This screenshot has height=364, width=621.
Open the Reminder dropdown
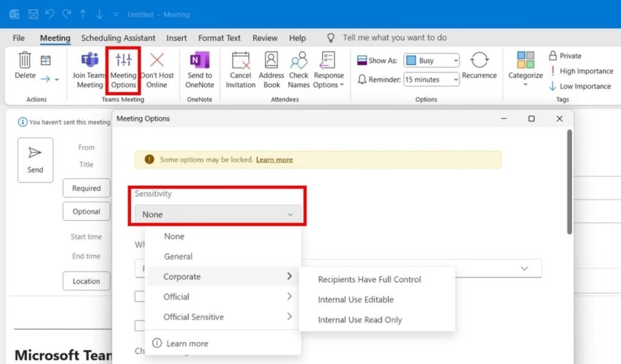[431, 79]
